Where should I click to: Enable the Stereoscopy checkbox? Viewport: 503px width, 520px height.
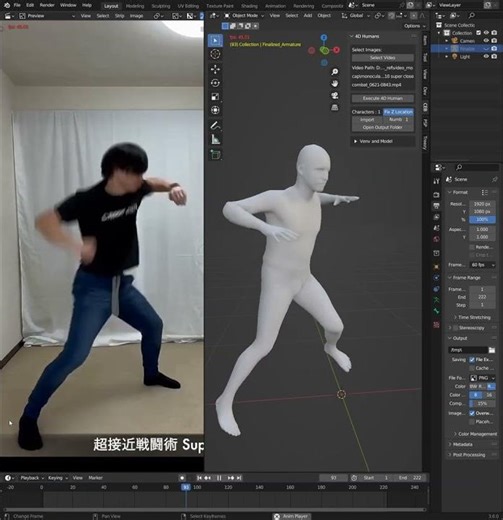coord(455,328)
